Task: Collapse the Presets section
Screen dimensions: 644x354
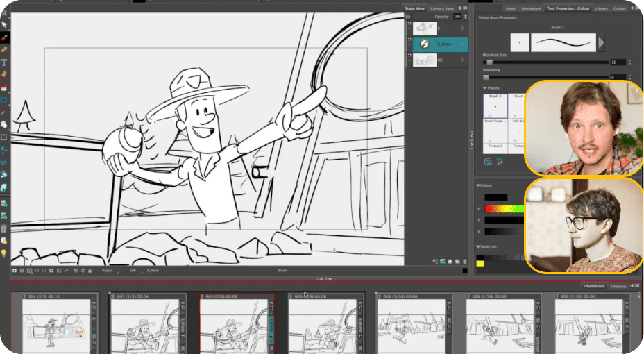Action: coord(485,88)
